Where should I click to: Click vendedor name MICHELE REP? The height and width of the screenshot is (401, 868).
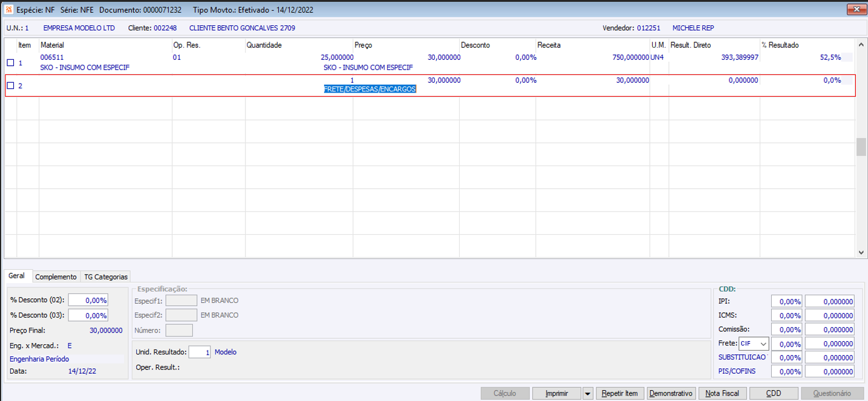pyautogui.click(x=693, y=28)
